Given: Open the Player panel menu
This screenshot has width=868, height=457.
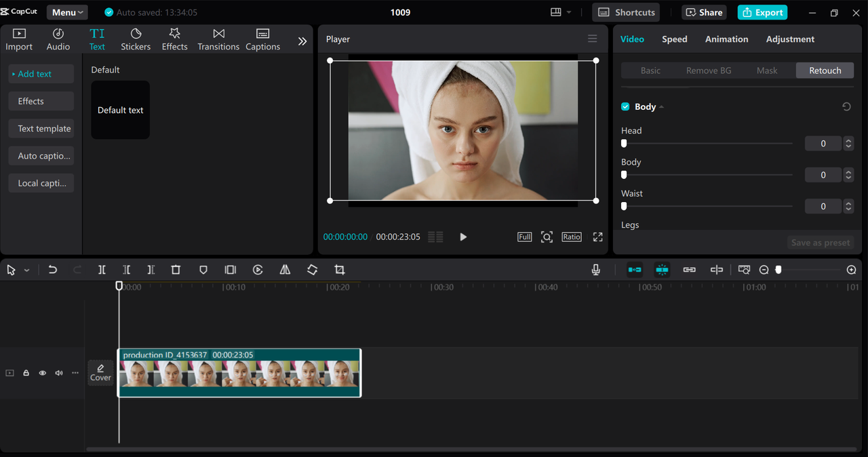Looking at the screenshot, I should coord(593,39).
